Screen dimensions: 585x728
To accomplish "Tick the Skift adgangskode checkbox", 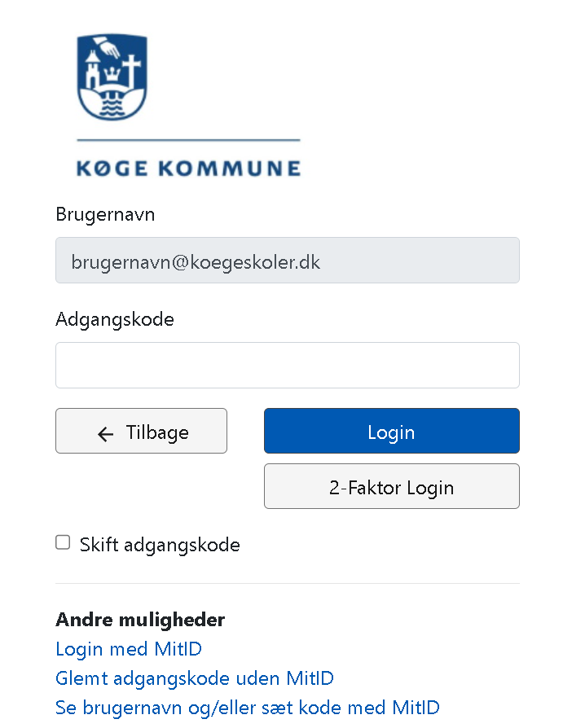I will point(63,542).
